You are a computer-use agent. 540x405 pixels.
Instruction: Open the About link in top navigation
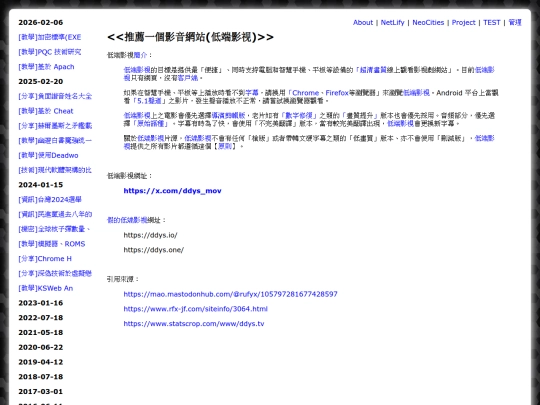(x=363, y=23)
